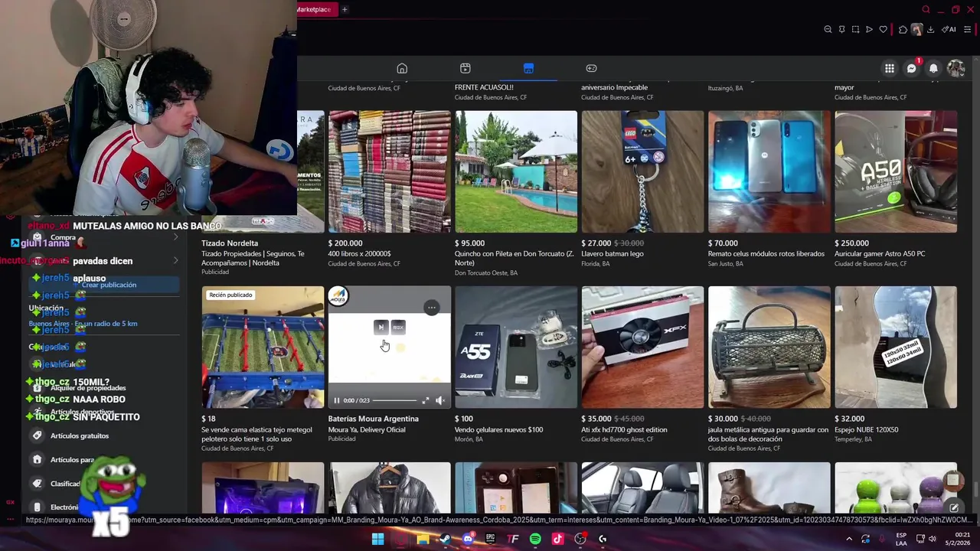Open the browser easy setup sliders icon

[x=968, y=29]
